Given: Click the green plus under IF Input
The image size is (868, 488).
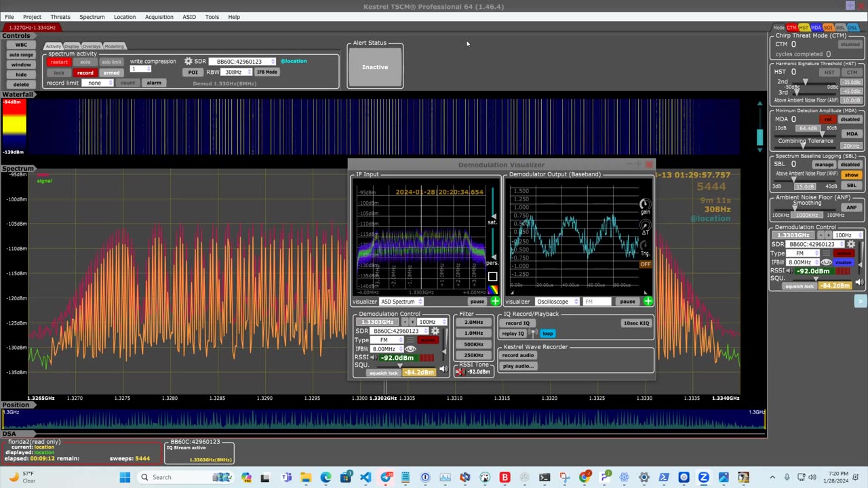Looking at the screenshot, I should pyautogui.click(x=495, y=301).
